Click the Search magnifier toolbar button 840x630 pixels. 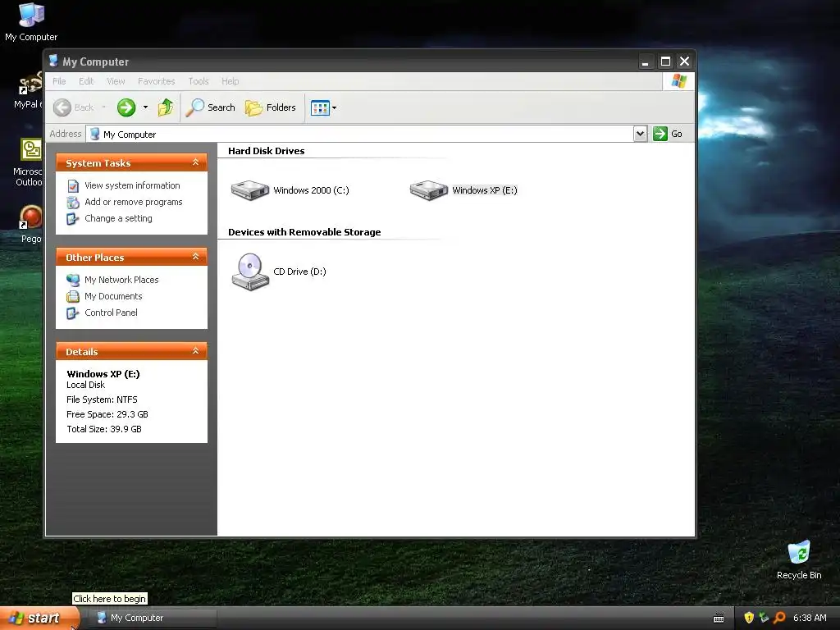click(x=211, y=107)
